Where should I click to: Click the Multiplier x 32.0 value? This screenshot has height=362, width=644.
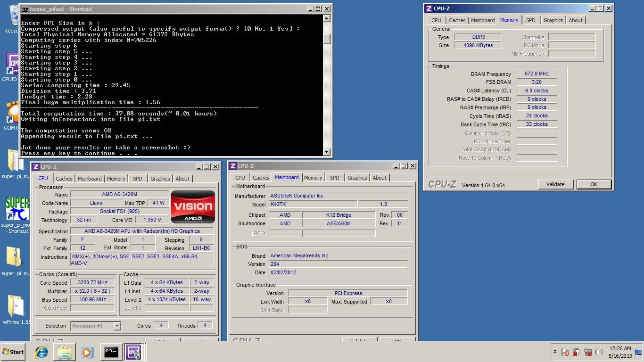pyautogui.click(x=92, y=291)
